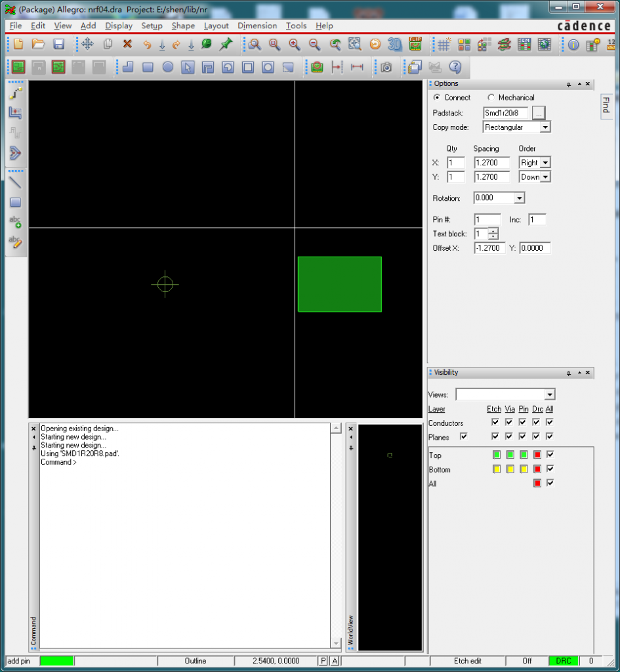The image size is (620, 672).
Task: Open the Copy mode dropdown
Action: 545,127
